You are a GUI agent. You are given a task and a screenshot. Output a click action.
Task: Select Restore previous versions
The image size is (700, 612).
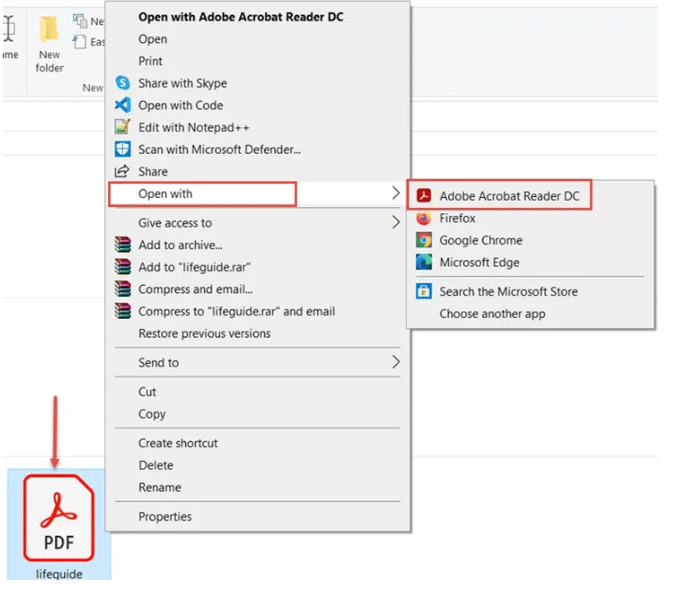(257, 333)
